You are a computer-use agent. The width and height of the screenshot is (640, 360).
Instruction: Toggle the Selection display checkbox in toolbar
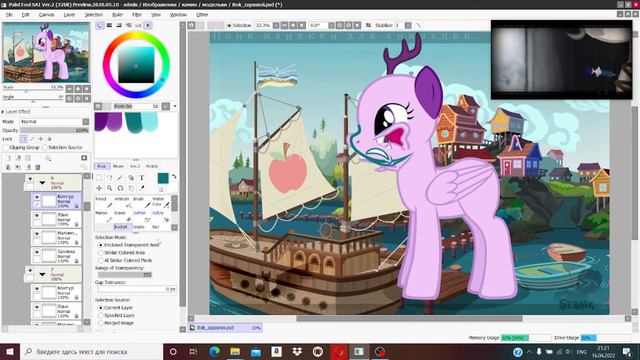229,25
